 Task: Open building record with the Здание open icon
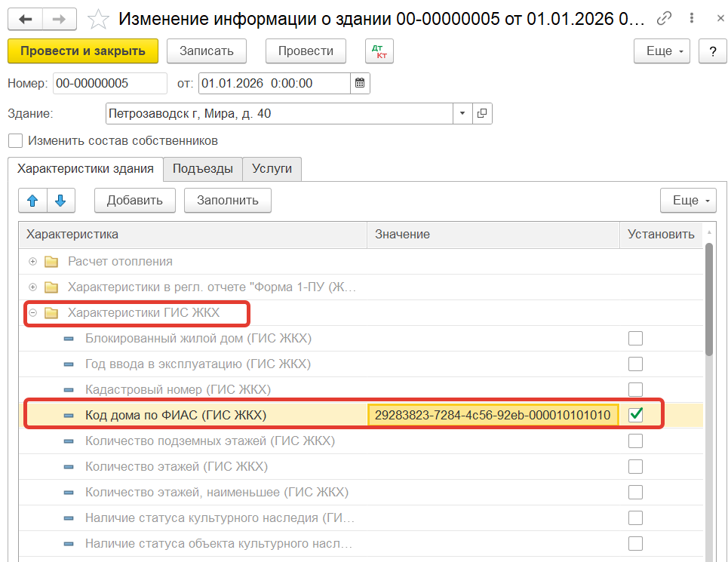[x=482, y=114]
